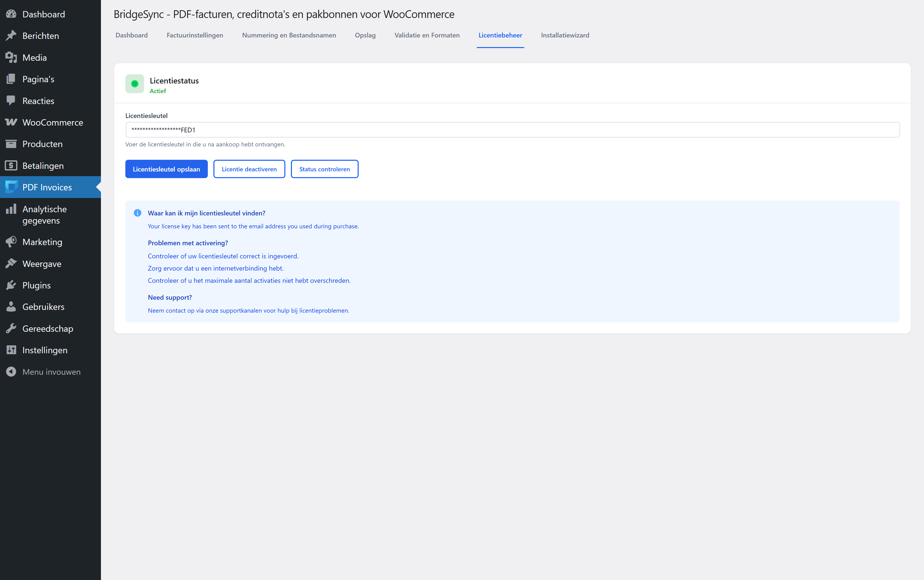Collapse sidebar with Menu invouwen arrow
The height and width of the screenshot is (580, 924).
click(x=11, y=372)
